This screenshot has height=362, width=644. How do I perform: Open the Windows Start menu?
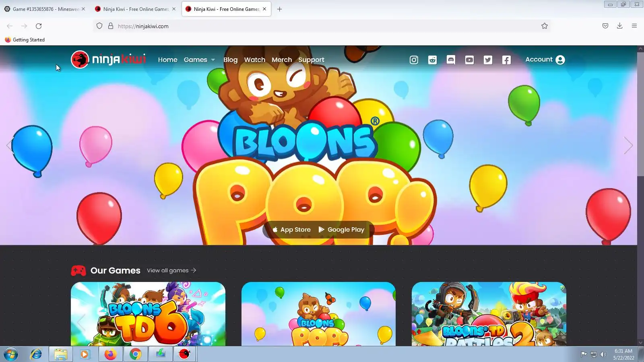(x=11, y=354)
